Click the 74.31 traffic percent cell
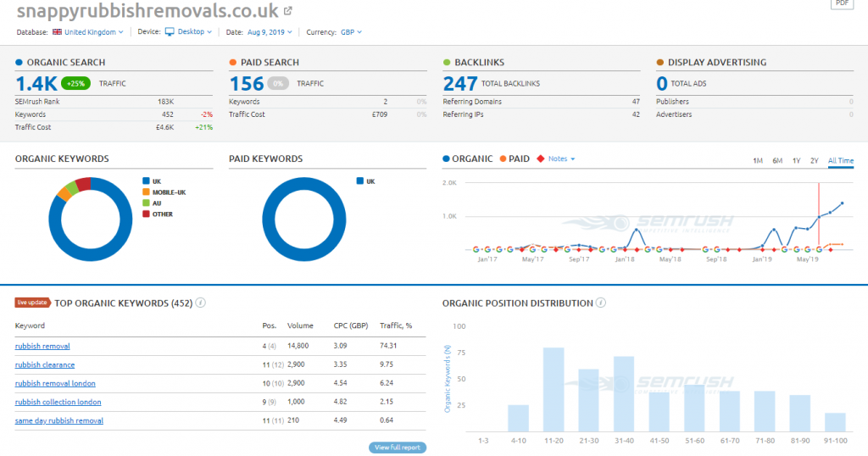 pos(388,346)
